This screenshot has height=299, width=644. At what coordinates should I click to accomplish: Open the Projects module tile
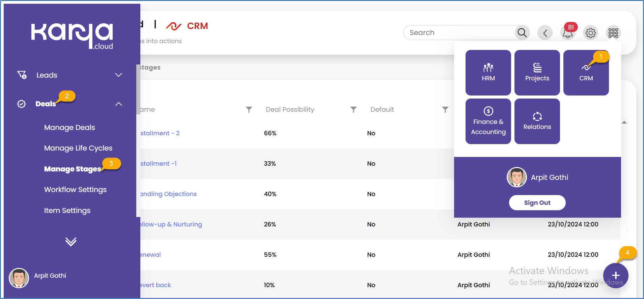click(x=537, y=73)
